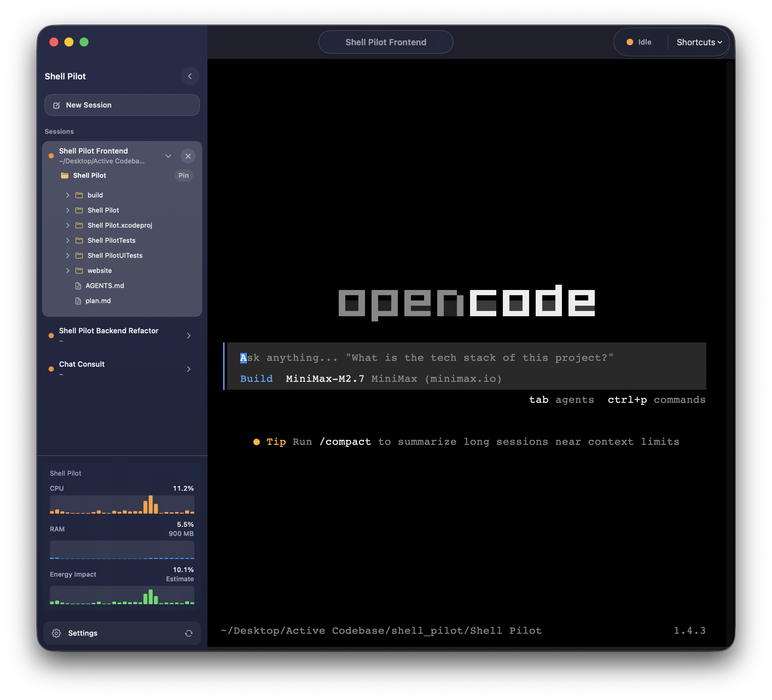The width and height of the screenshot is (772, 700).
Task: Click the 10.1% energy value
Action: [183, 569]
